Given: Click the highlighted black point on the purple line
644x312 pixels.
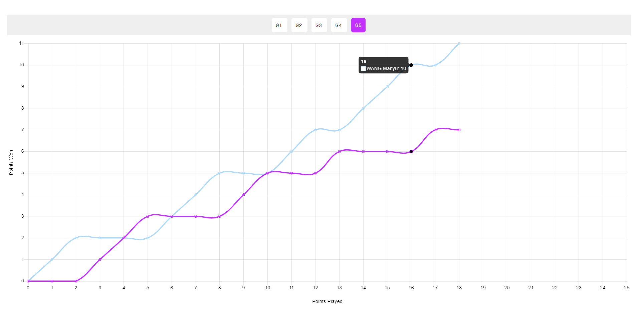Looking at the screenshot, I should click(411, 151).
